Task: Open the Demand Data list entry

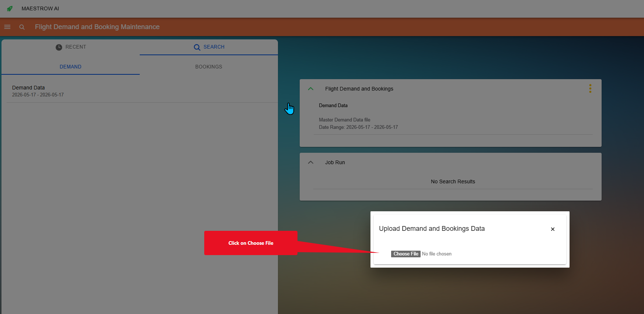Action: pyautogui.click(x=142, y=91)
